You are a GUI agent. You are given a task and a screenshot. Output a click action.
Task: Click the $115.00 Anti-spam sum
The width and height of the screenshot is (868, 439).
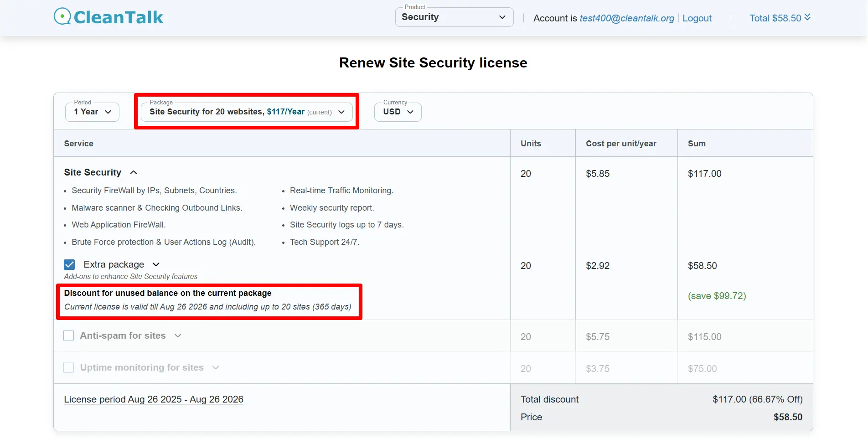[704, 337]
